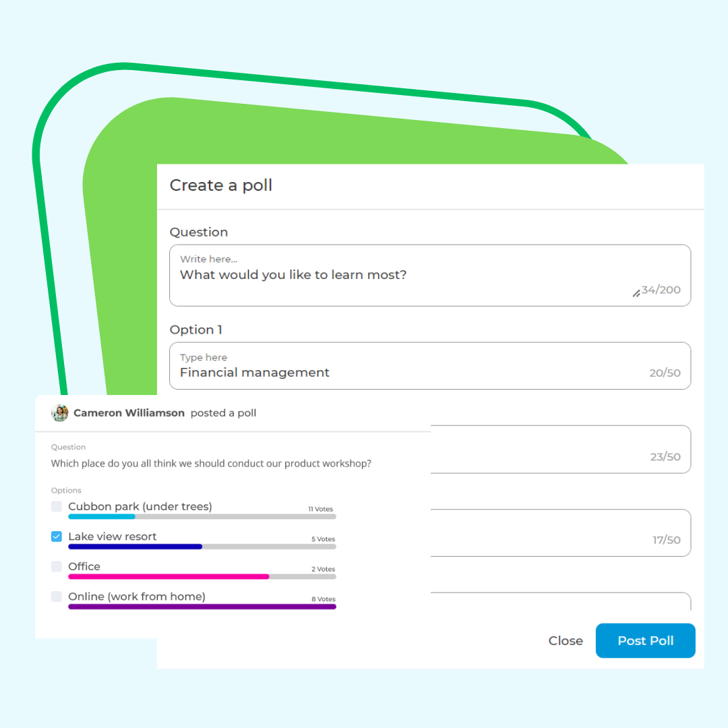Click the 11 Votes count label
728x728 pixels.
320,509
